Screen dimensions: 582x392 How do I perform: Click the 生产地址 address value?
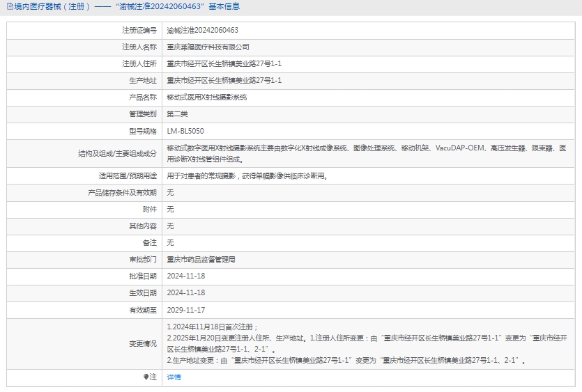224,81
